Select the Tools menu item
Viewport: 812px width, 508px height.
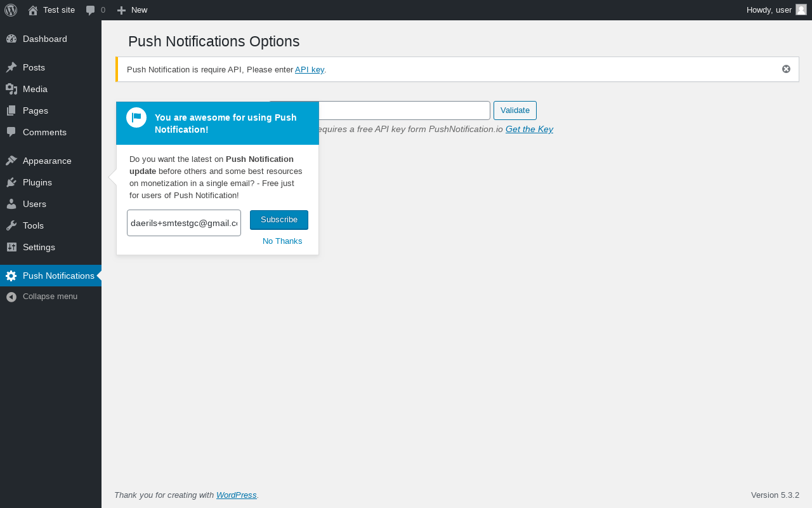pos(51,225)
